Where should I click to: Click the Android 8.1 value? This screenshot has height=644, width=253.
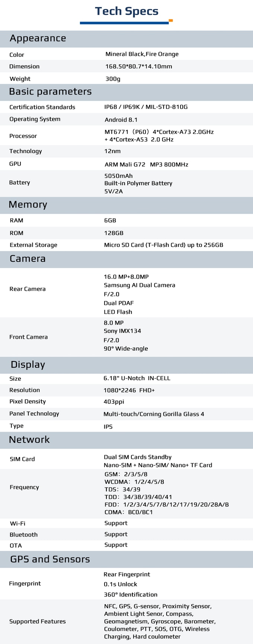click(x=121, y=120)
